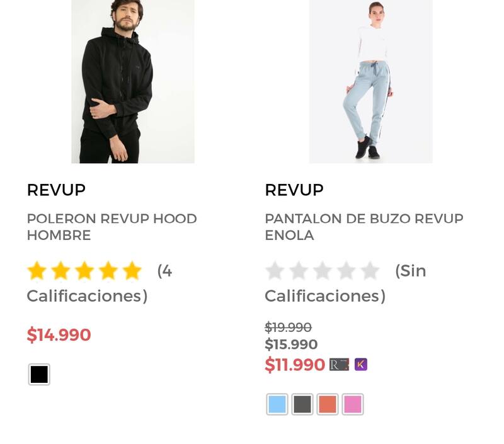Select the orange color swatch
Viewport: 504px width, 444px height.
click(328, 404)
